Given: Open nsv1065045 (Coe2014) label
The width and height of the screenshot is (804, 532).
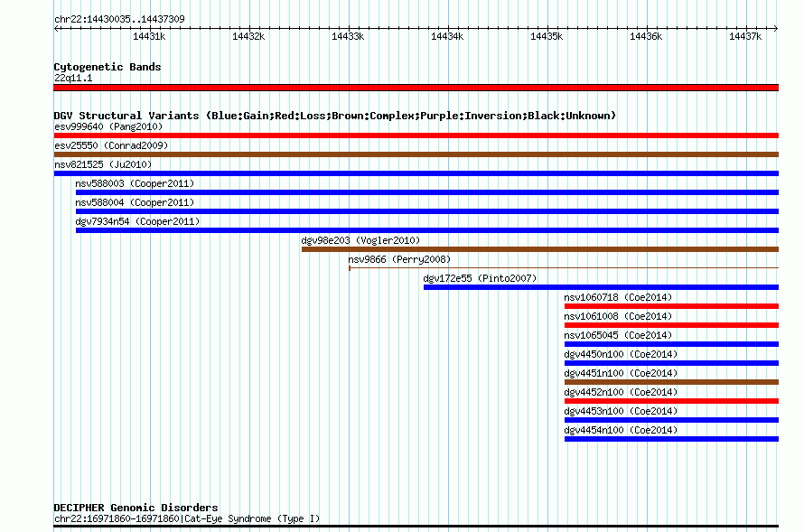Looking at the screenshot, I should point(618,335).
